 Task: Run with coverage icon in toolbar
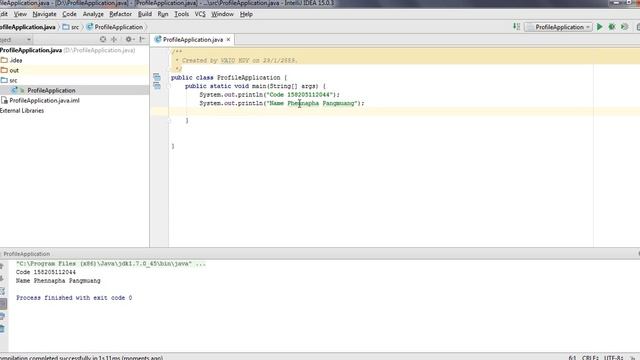[624, 27]
